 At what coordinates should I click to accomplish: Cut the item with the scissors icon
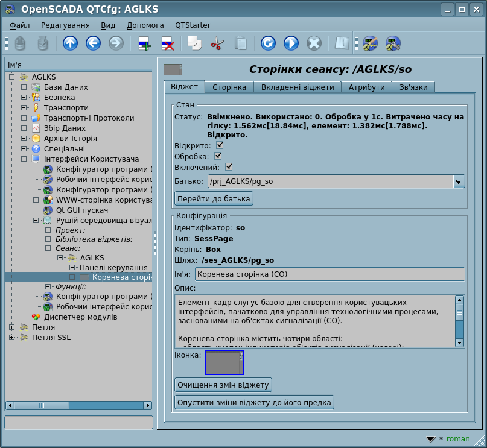pos(217,43)
